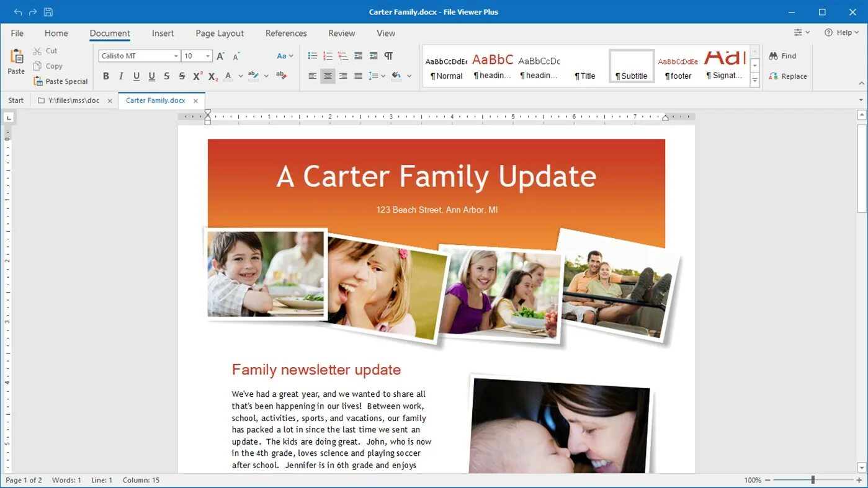
Task: Close the Carter Family.docx document tab
Action: [x=195, y=100]
